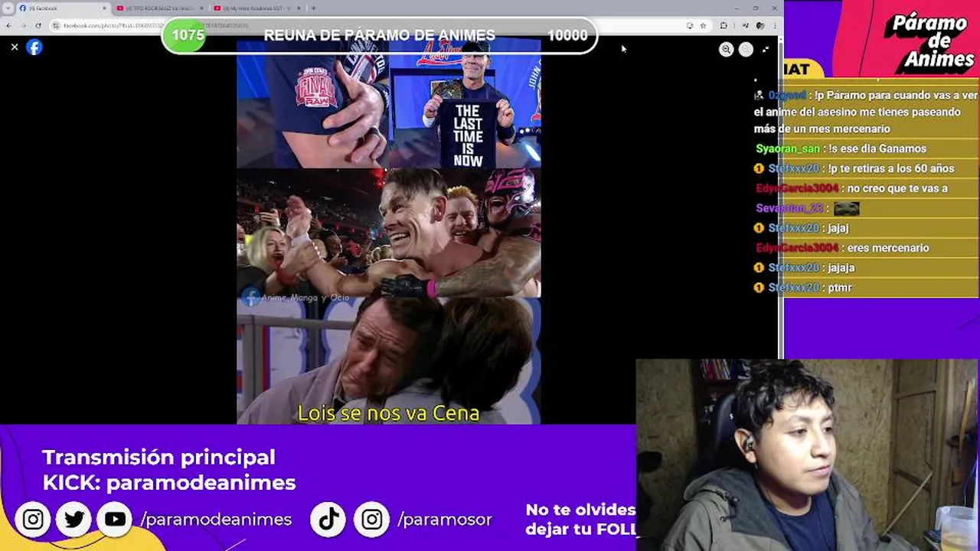980x551 pixels.
Task: Click 'Lois se nos va Cena' caption
Action: coord(388,413)
